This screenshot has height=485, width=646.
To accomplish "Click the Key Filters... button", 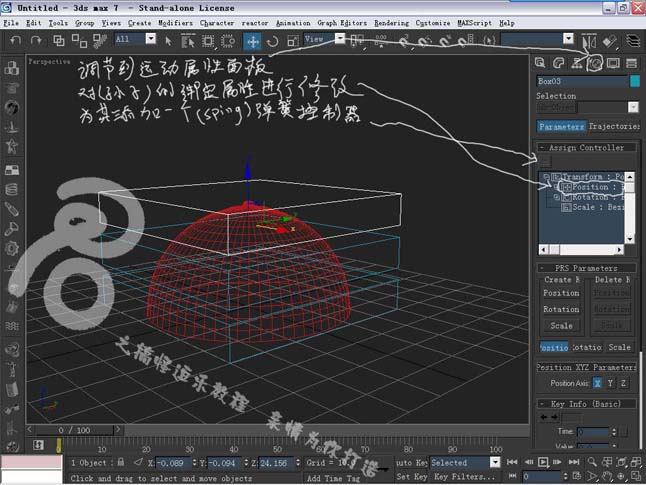I will (464, 477).
